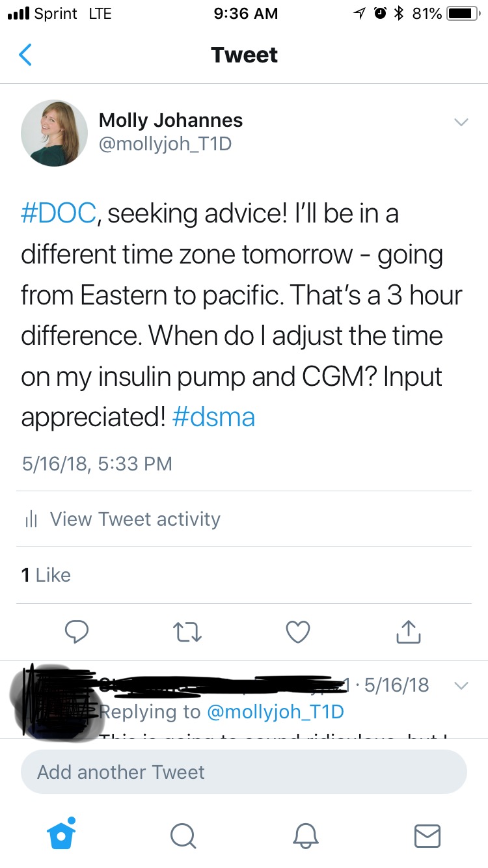The width and height of the screenshot is (488, 868).
Task: Expand the reply tweet options chevron
Action: pyautogui.click(x=461, y=686)
